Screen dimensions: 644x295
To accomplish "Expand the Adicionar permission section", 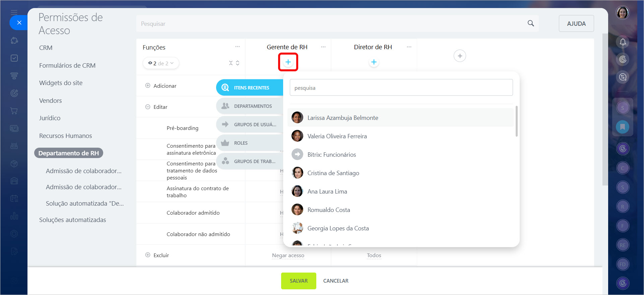I will point(148,85).
